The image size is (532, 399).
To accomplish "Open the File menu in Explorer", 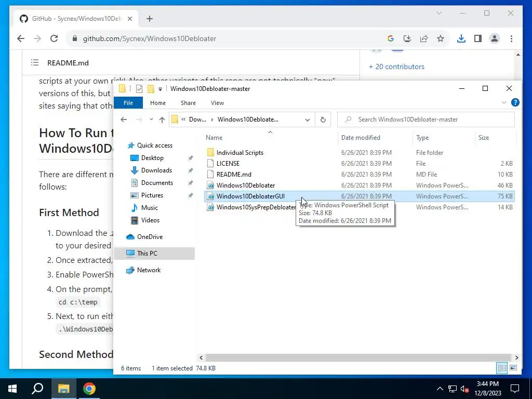I will pos(128,103).
